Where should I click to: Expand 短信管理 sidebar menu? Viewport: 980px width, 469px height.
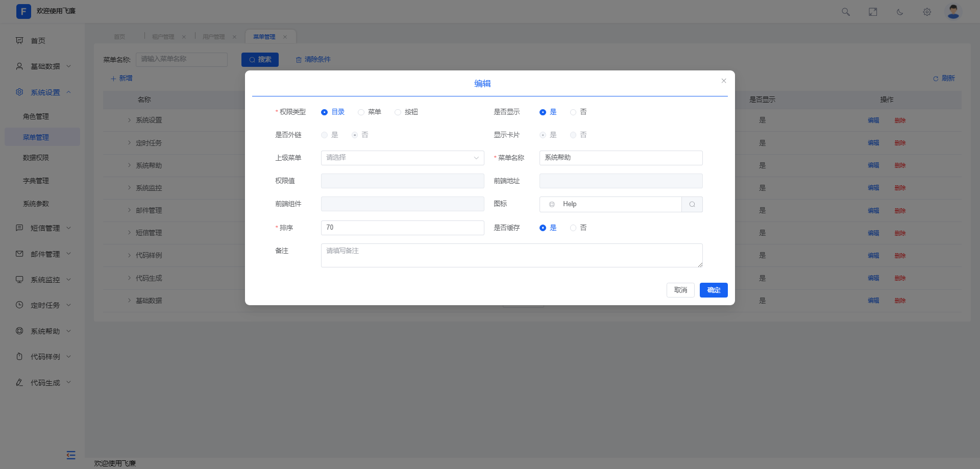[x=45, y=228]
